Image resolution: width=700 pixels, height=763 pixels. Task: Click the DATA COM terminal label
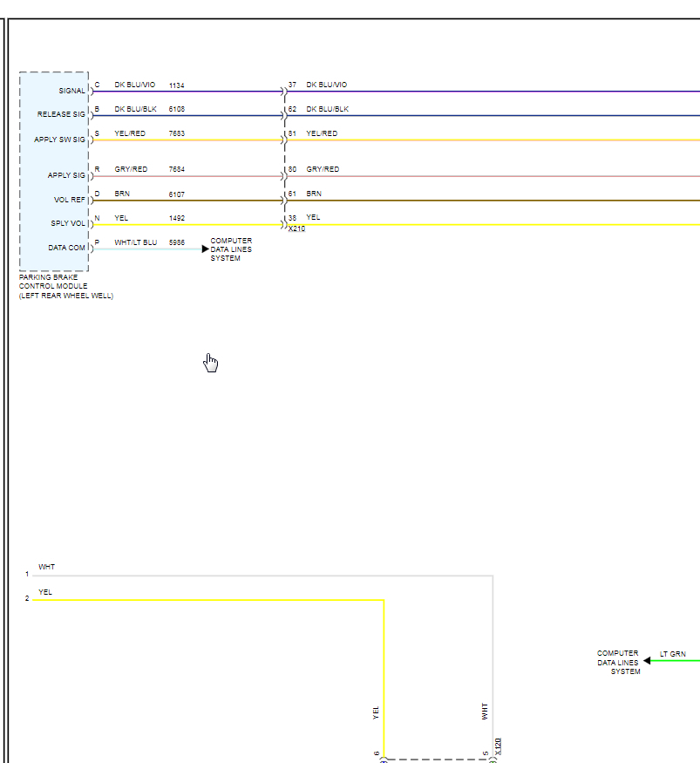66,248
